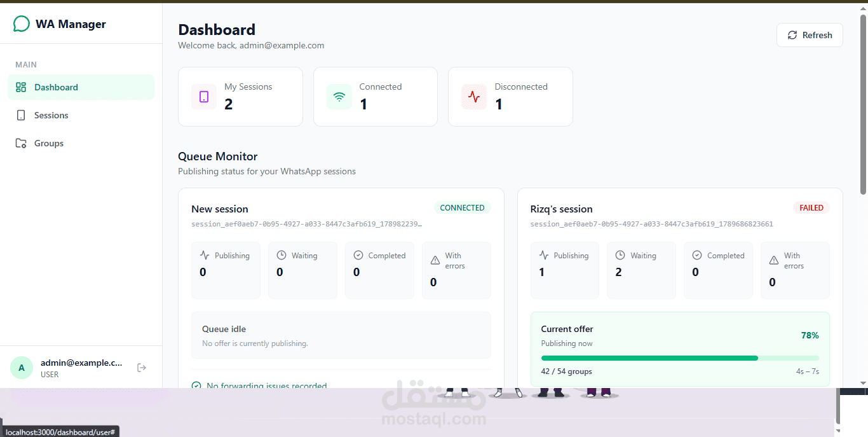Screen dimensions: 868x437
Task: Click the "Current offer" heading
Action: pyautogui.click(x=567, y=329)
